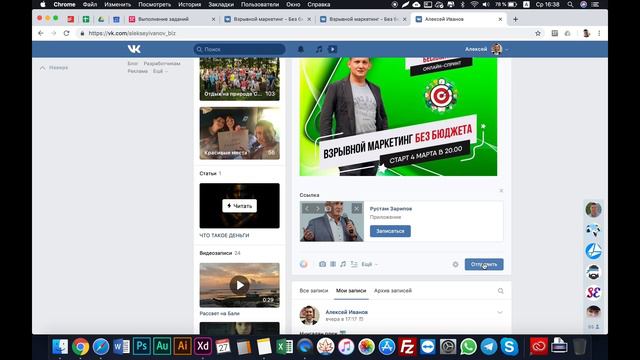Viewport: 640px width, 360px height.
Task: Open macOS Spotlight search icon
Action: tap(570, 4)
